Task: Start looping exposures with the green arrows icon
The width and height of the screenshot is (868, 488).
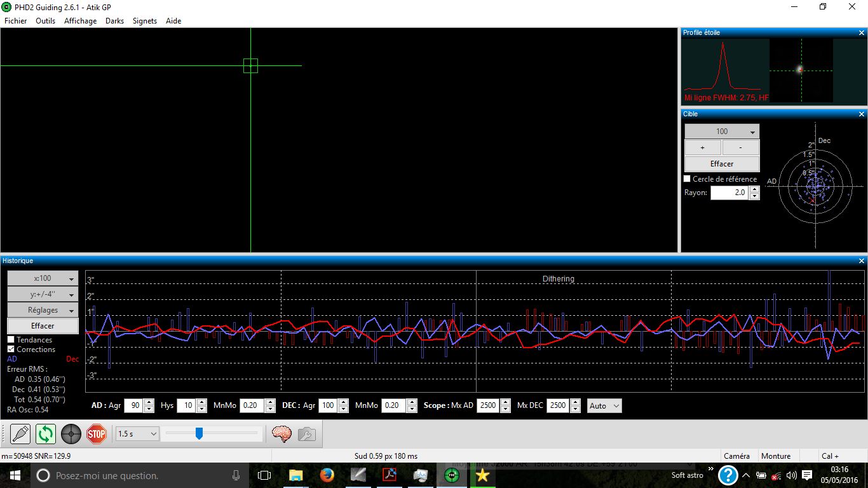Action: point(46,434)
